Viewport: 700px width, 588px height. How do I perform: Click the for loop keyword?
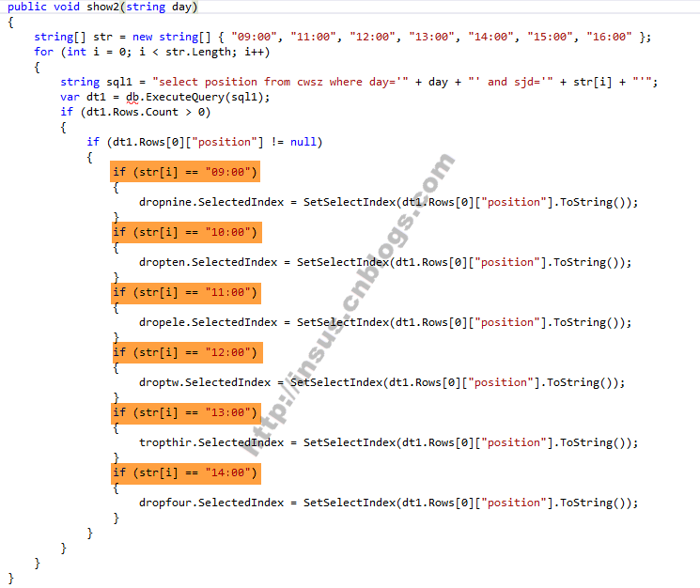[43, 52]
